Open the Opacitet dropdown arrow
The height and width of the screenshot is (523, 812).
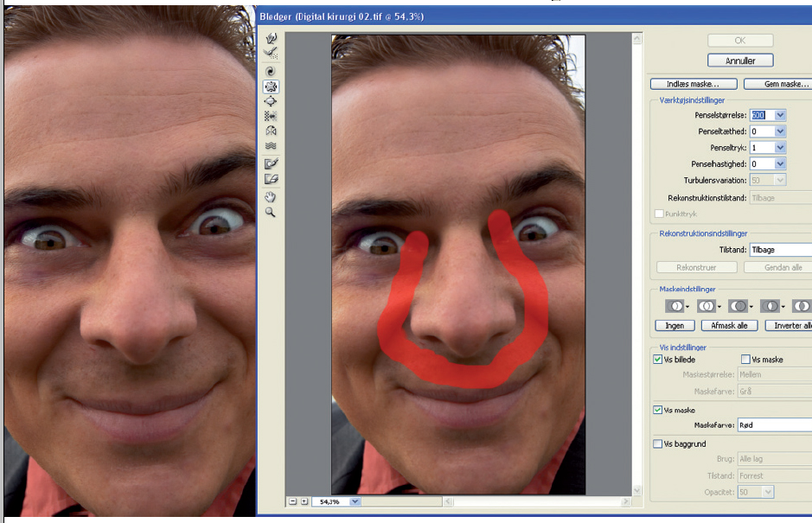click(x=768, y=492)
